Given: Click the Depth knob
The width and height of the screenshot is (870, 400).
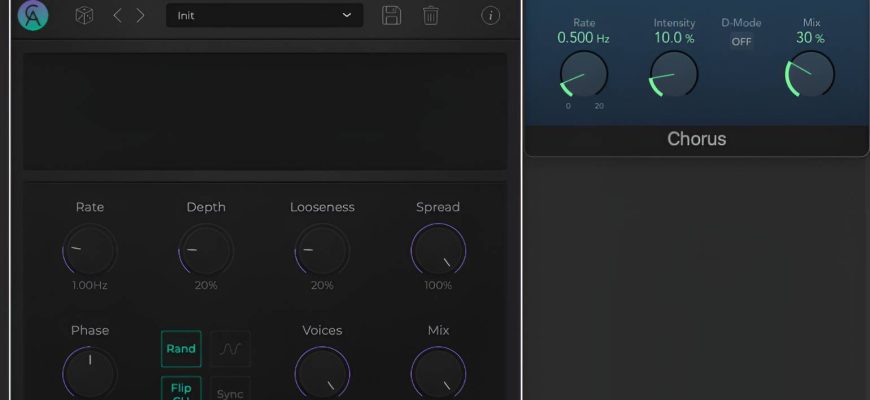Looking at the screenshot, I should 206,249.
